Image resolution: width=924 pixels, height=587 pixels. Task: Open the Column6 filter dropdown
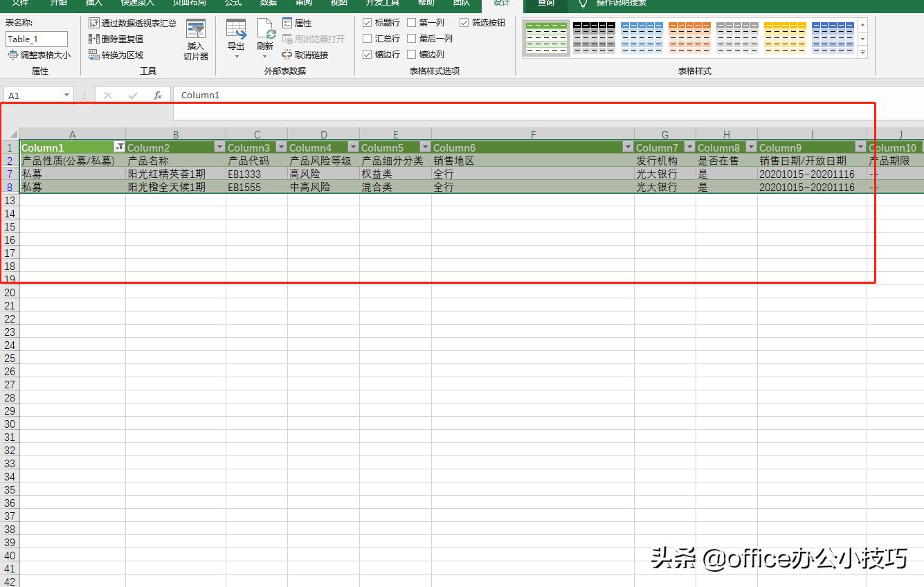628,147
